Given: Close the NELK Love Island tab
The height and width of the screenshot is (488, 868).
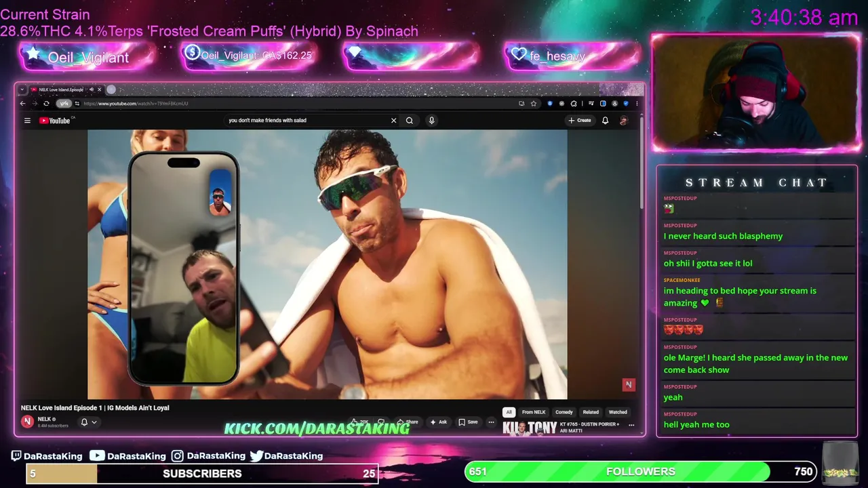Looking at the screenshot, I should 100,89.
